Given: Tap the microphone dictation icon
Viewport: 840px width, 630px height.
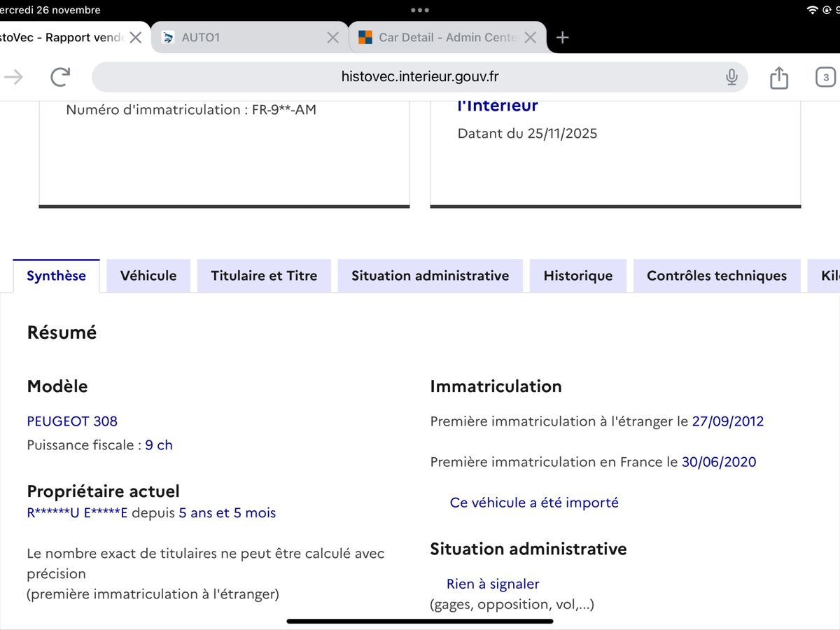Looking at the screenshot, I should pos(731,77).
